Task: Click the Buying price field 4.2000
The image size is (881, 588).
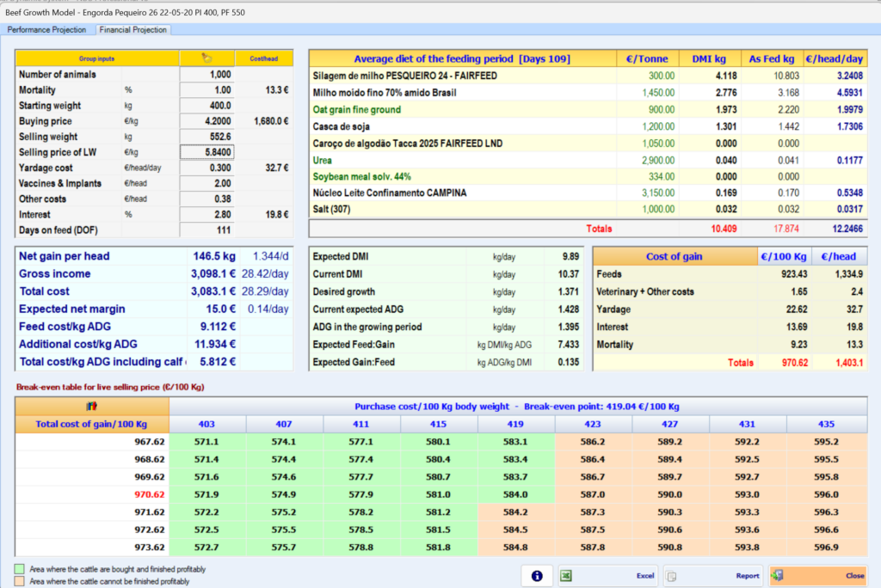Action: click(x=206, y=121)
